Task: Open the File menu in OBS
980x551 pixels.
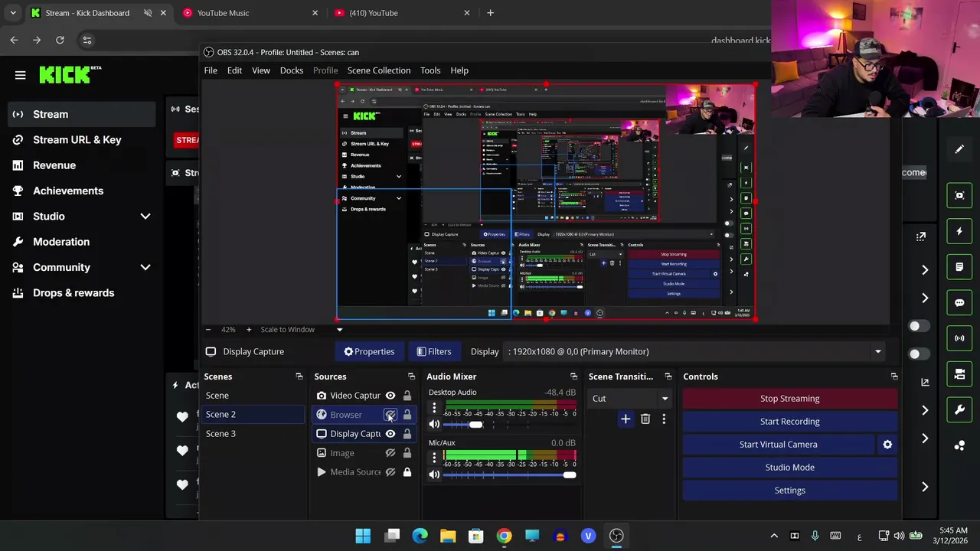Action: coord(211,70)
